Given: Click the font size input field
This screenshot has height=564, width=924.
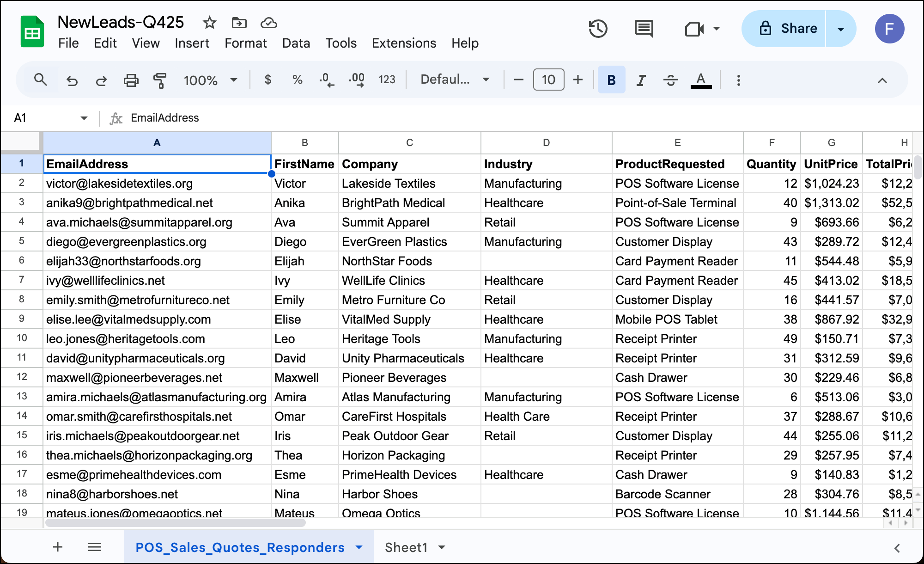Looking at the screenshot, I should coord(548,80).
